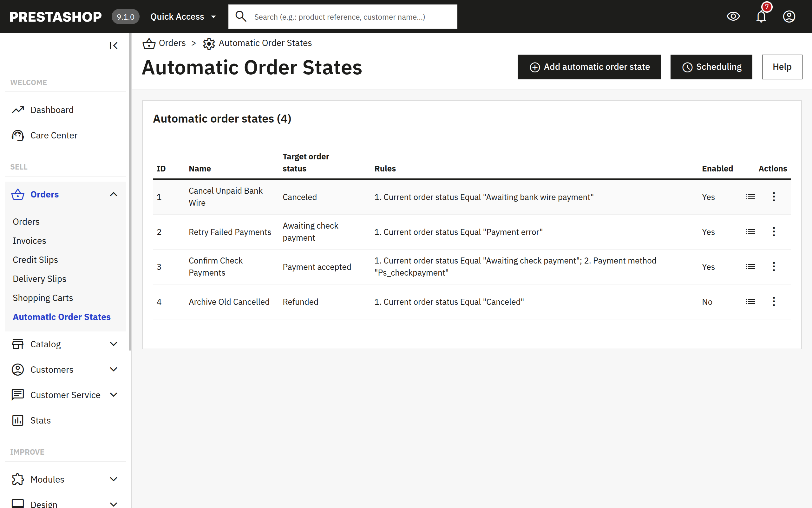Image resolution: width=812 pixels, height=508 pixels.
Task: Click the Dashboard trend icon
Action: (x=18, y=110)
